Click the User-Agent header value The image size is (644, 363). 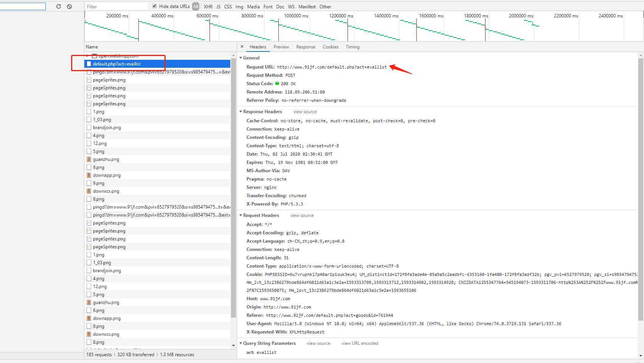pos(417,324)
